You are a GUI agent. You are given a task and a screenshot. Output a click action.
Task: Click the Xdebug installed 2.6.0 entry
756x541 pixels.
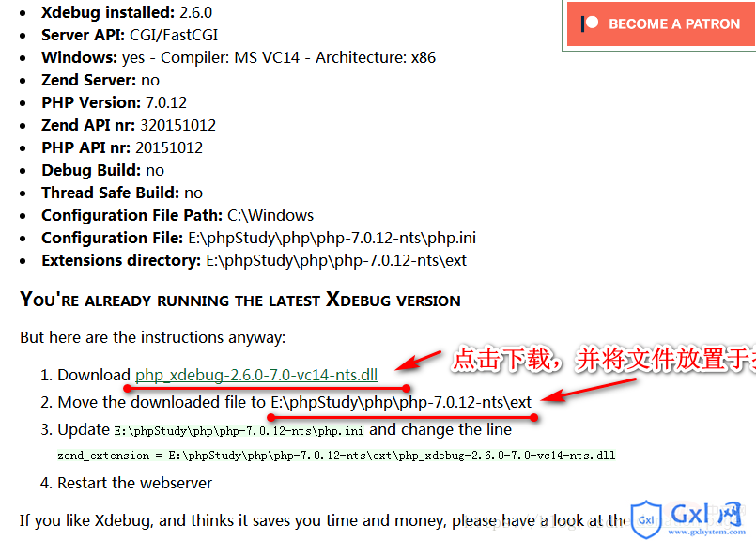tap(127, 12)
